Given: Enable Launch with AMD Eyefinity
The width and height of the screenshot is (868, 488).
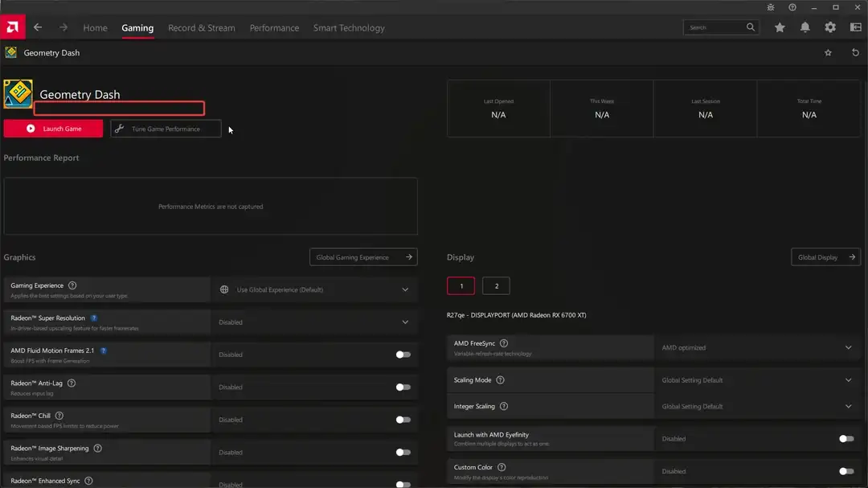Looking at the screenshot, I should pos(846,439).
